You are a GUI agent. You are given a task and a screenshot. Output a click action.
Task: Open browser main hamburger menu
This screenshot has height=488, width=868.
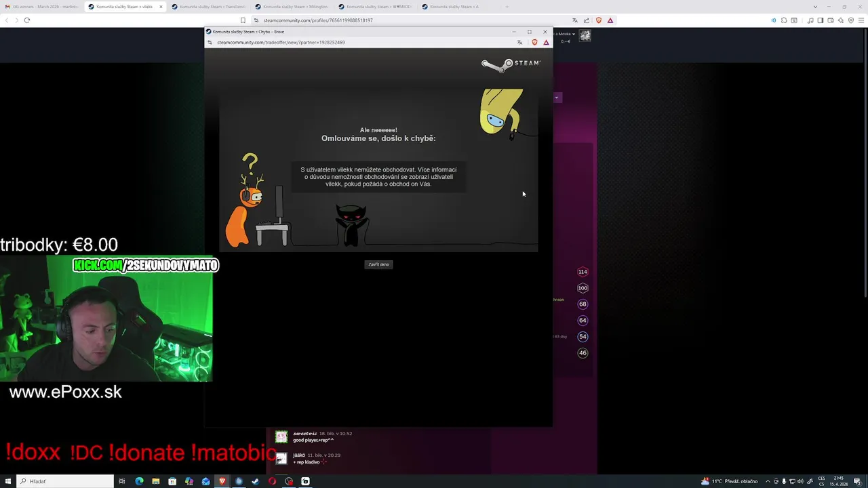[861, 20]
